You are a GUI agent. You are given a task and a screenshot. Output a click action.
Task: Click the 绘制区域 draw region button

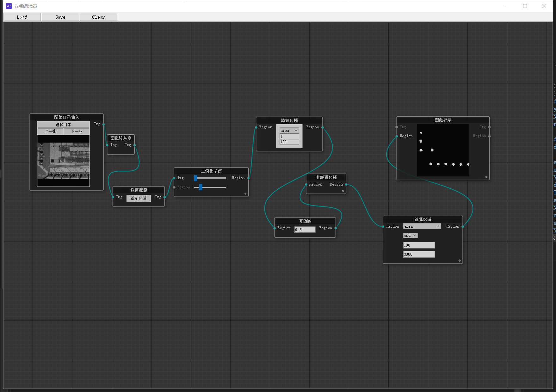coord(139,198)
